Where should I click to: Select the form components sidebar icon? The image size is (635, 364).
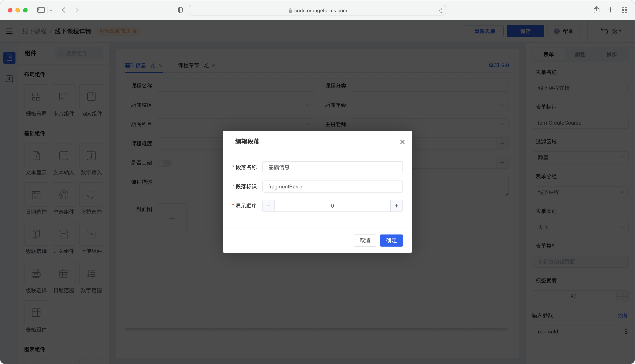9,58
